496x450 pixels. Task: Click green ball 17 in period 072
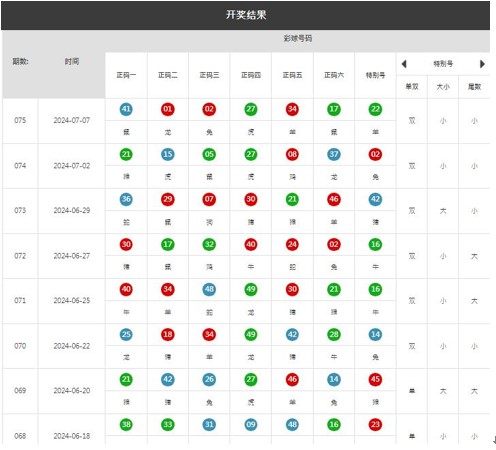(168, 244)
